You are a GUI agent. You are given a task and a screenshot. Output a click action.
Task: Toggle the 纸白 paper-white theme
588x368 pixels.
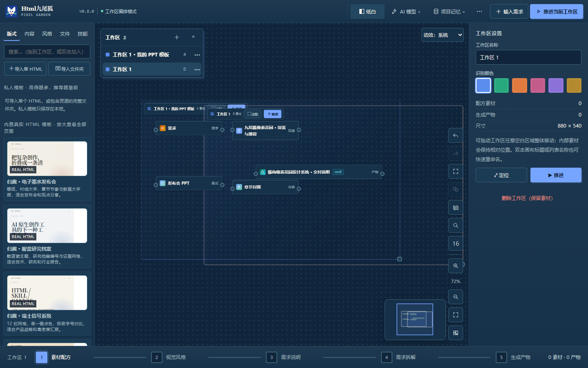point(367,11)
